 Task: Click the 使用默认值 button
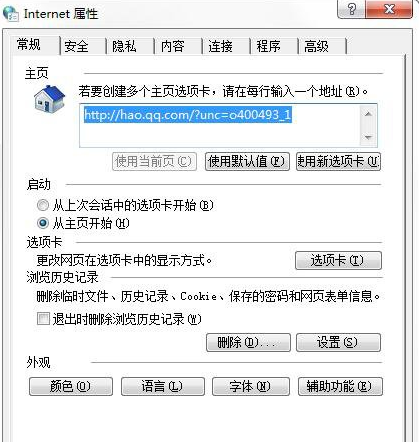click(x=247, y=162)
